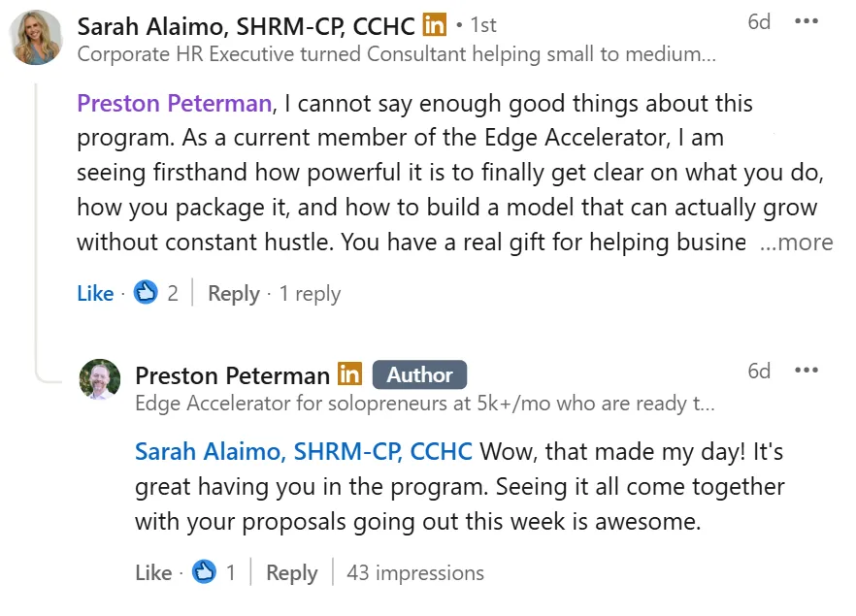The image size is (856, 616).
Task: Click blue Sarah Alaimo mention in reply
Action: click(303, 451)
